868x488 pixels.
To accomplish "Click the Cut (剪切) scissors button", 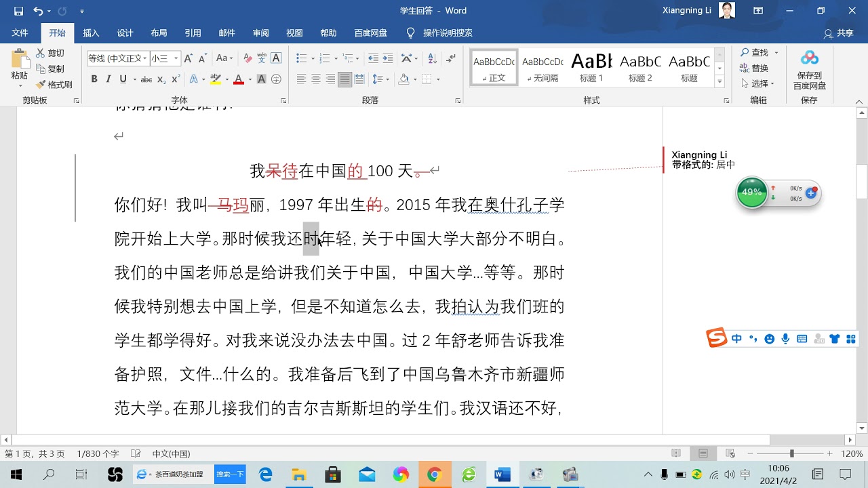I will (x=50, y=53).
